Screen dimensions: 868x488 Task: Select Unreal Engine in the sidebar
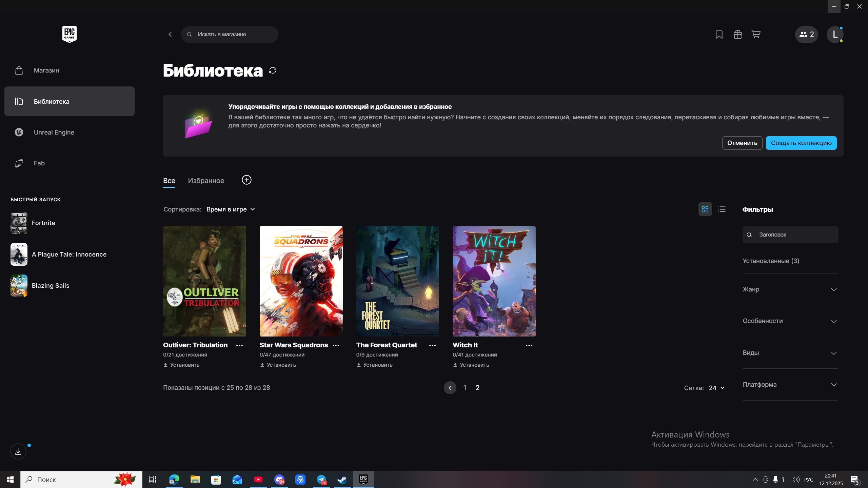pos(54,132)
